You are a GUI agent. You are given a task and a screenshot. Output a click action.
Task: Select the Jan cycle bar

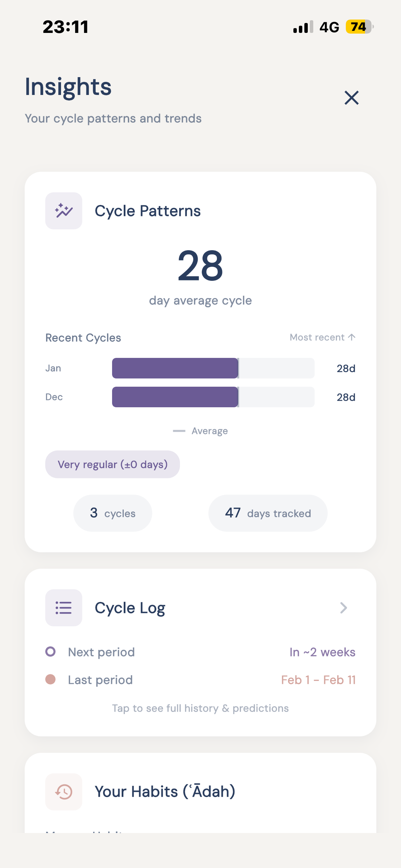pyautogui.click(x=213, y=368)
